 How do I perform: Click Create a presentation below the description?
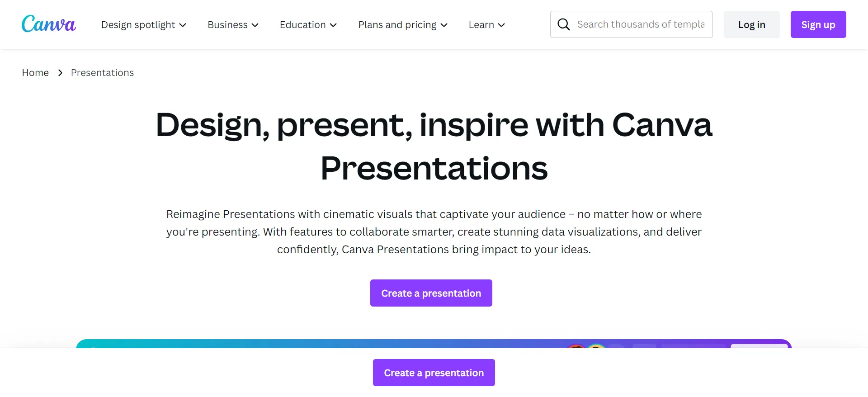point(431,293)
